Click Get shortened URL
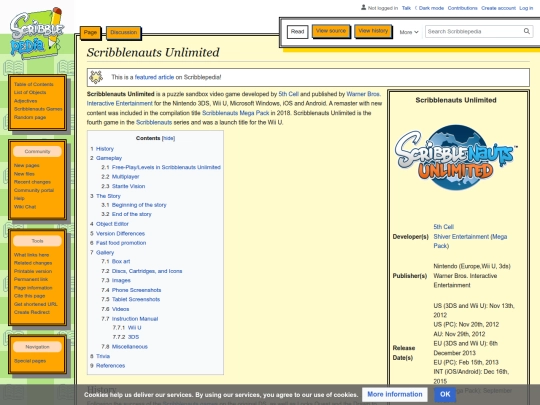Viewport: 540px width, 405px height. tap(36, 304)
